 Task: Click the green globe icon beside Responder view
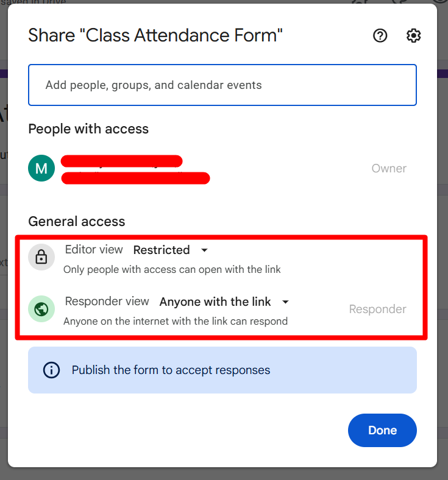tap(41, 309)
